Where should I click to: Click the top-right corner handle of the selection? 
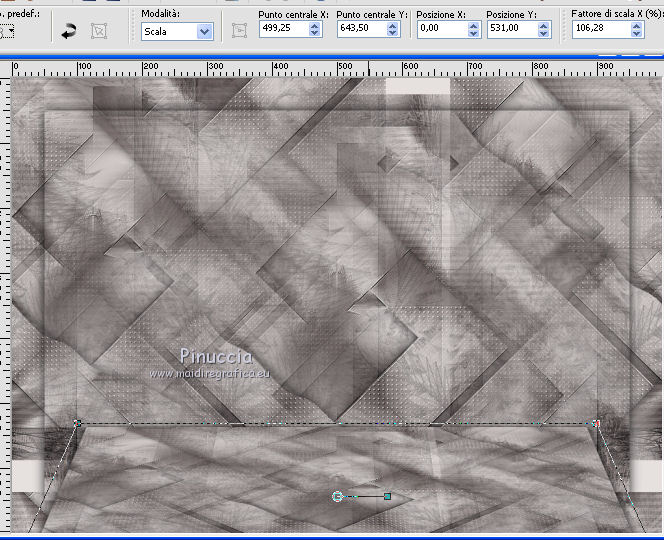[596, 423]
